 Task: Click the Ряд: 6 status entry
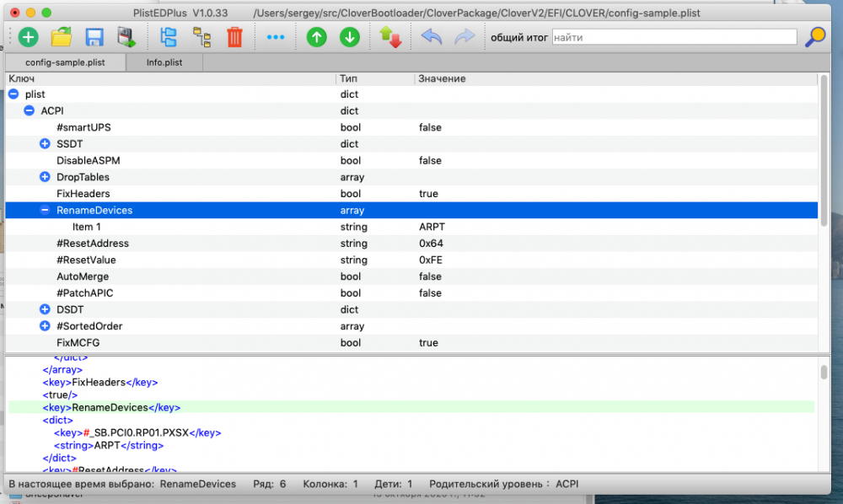[x=270, y=484]
